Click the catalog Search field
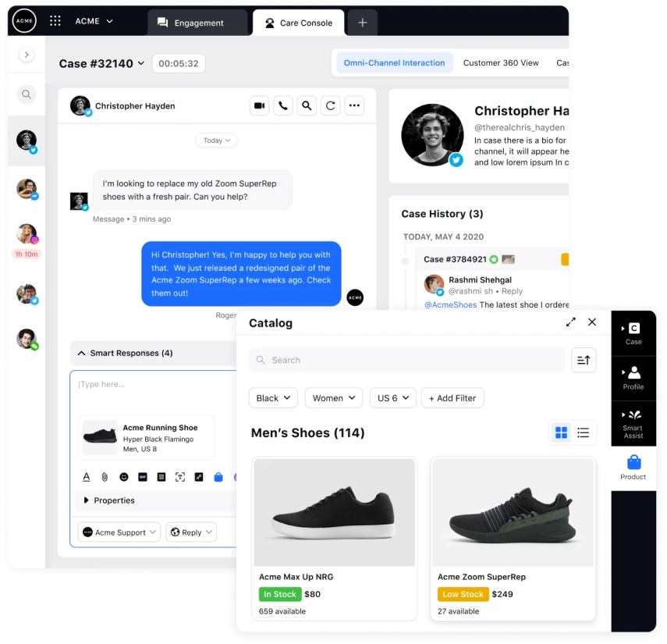Viewport: 667px width, 644px height. point(407,360)
